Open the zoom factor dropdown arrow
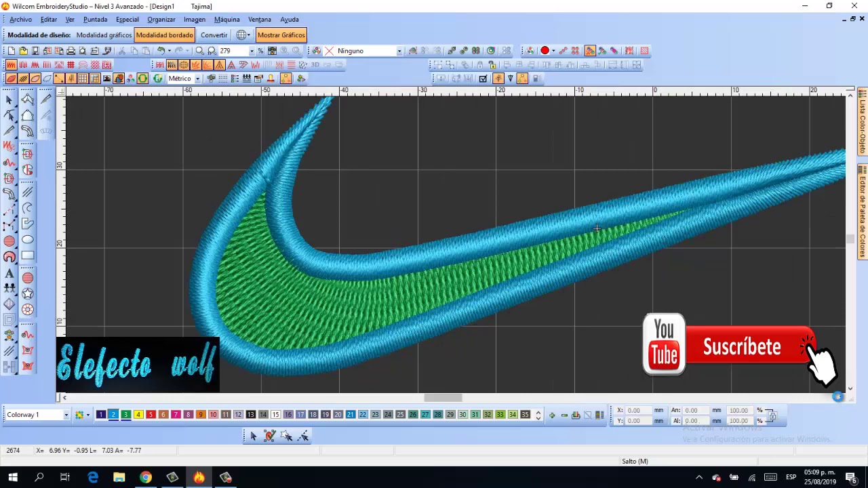The image size is (868, 488). point(252,51)
